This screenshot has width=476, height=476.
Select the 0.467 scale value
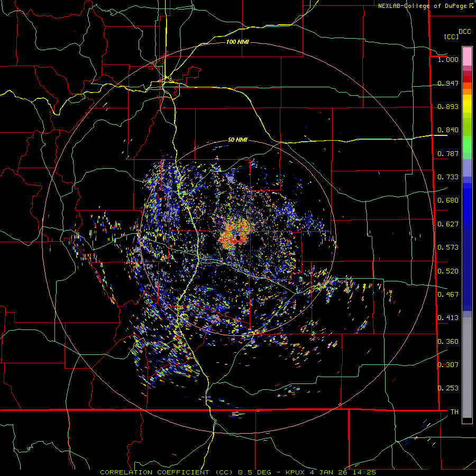448,295
